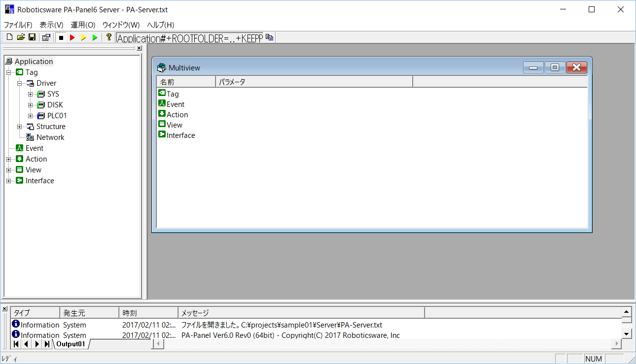The height and width of the screenshot is (364, 636).
Task: Select the PLC01 driver icon in tree
Action: 41,116
